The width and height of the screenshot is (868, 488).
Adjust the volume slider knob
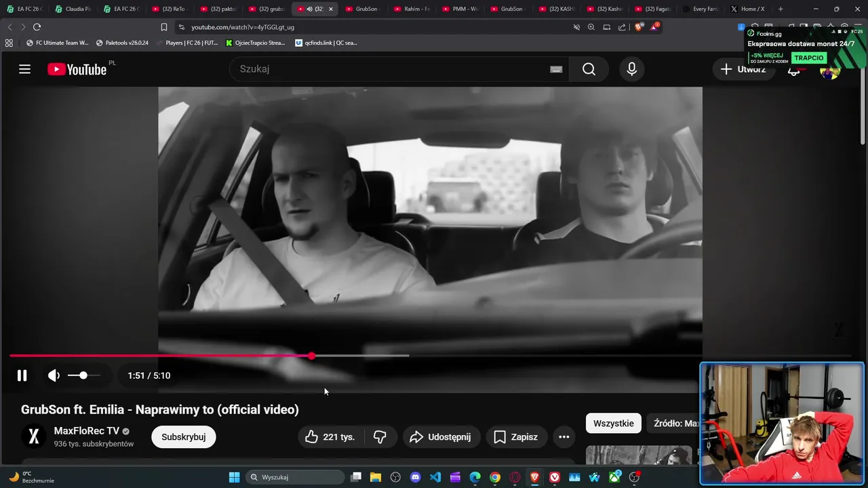click(83, 375)
